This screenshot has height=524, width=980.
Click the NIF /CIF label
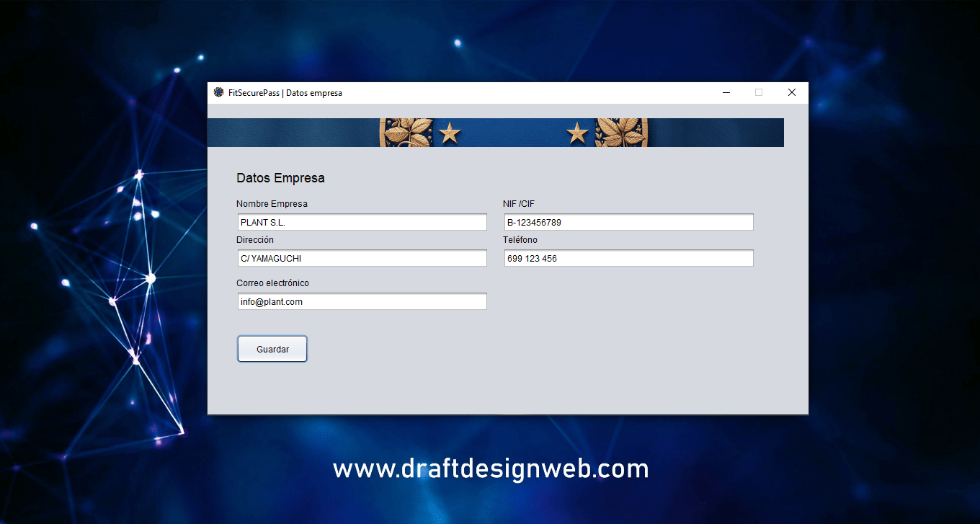pos(519,204)
